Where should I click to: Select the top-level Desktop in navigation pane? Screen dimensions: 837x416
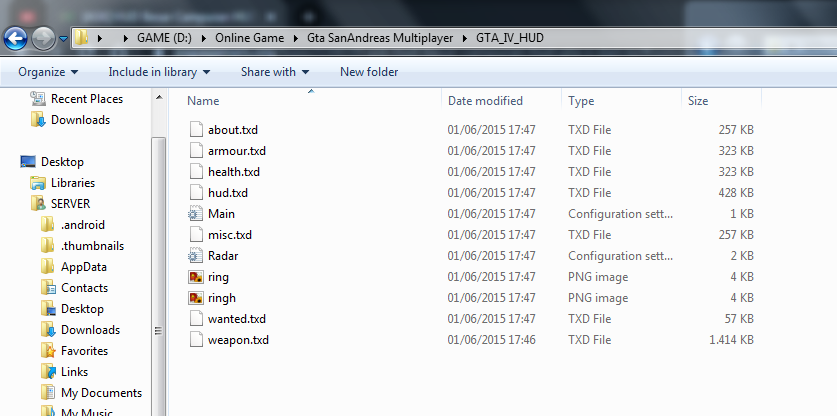[x=62, y=162]
